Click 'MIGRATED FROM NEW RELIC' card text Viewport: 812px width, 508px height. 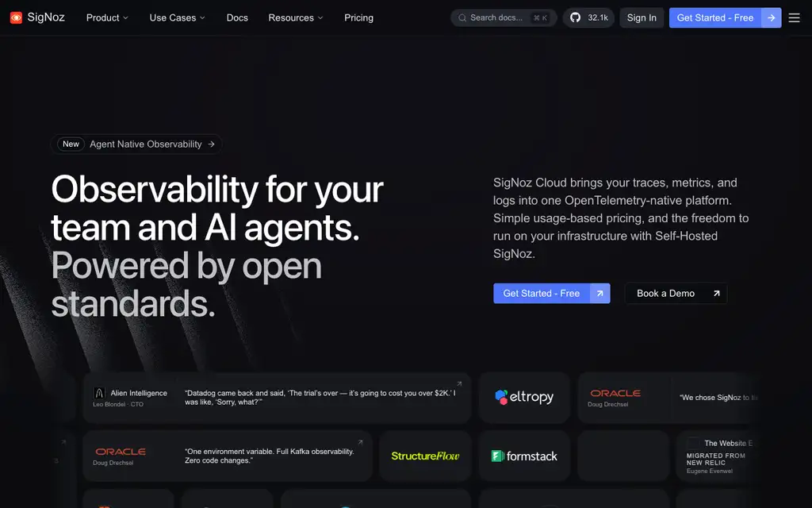(716, 460)
